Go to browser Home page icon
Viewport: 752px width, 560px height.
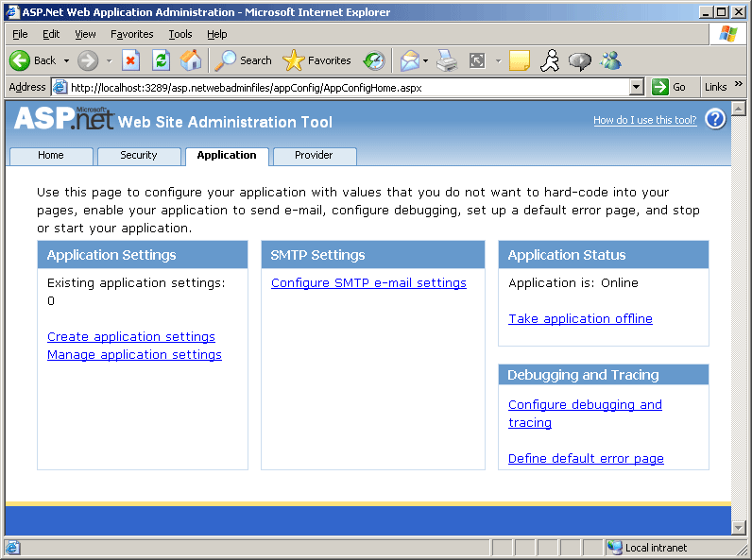click(191, 60)
